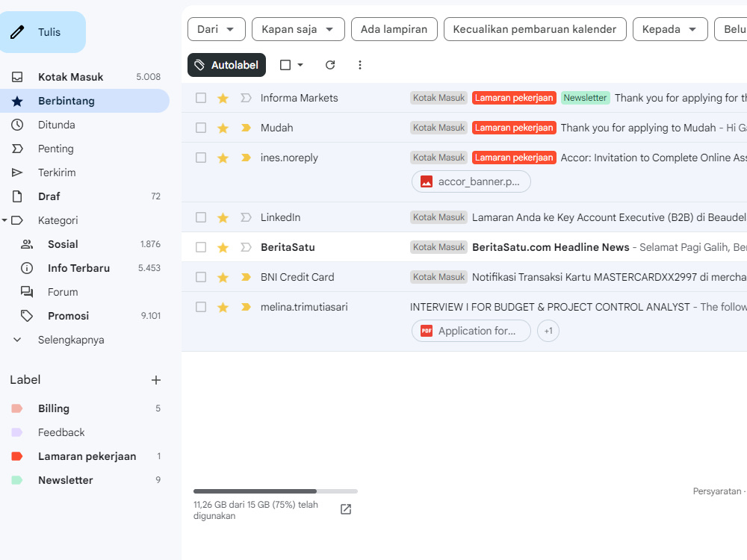Image resolution: width=747 pixels, height=560 pixels.
Task: Open the Interview for Budget & Project Control email
Action: point(464,322)
